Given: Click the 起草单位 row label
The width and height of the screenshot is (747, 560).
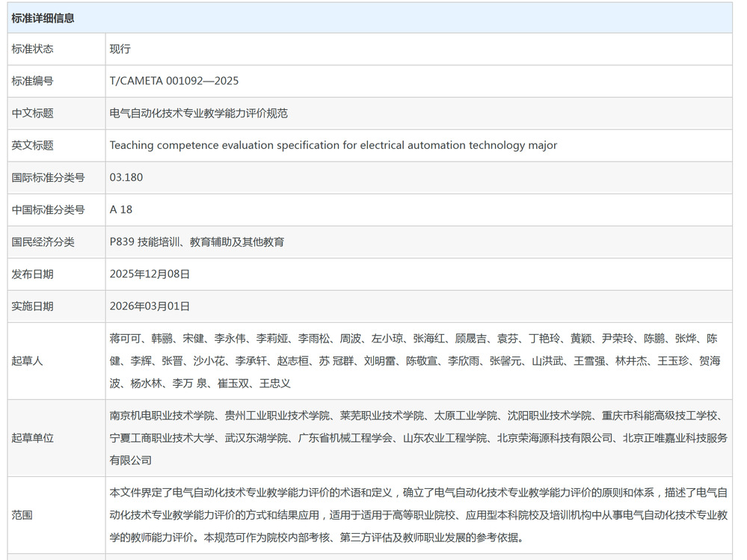Looking at the screenshot, I should (x=32, y=438).
